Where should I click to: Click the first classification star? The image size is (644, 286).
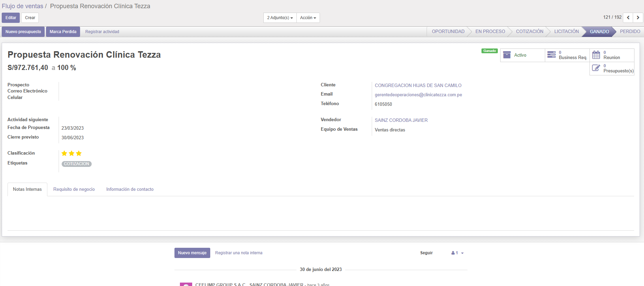point(64,153)
